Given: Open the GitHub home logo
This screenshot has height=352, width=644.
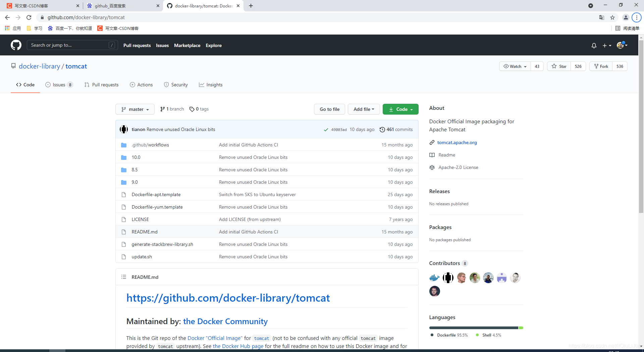Looking at the screenshot, I should tap(16, 45).
